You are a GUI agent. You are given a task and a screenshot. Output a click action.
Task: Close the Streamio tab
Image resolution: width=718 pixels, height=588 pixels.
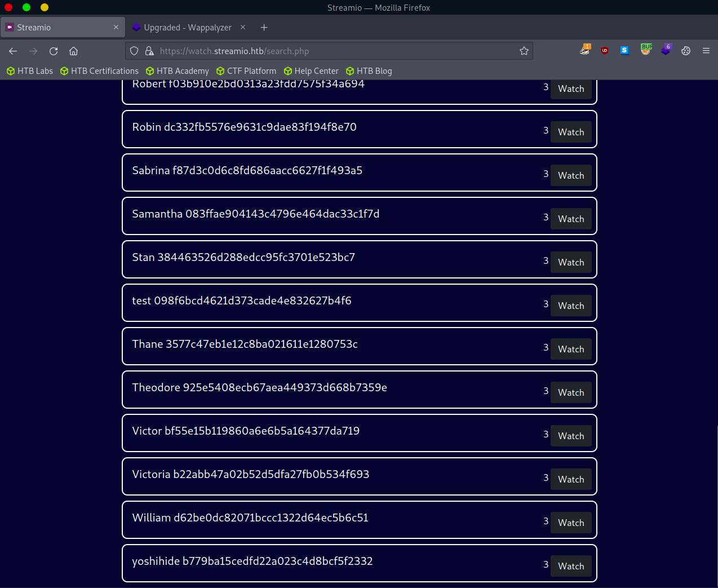click(x=116, y=27)
